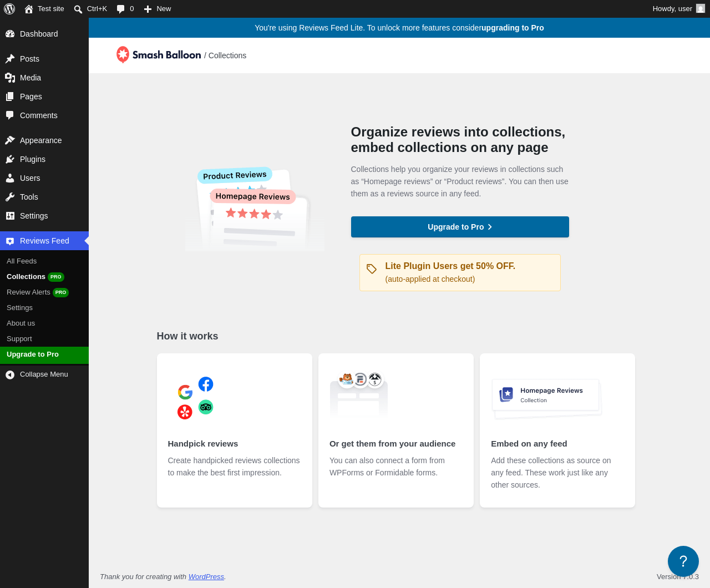Click the Handpick reviews heading

pos(203,444)
